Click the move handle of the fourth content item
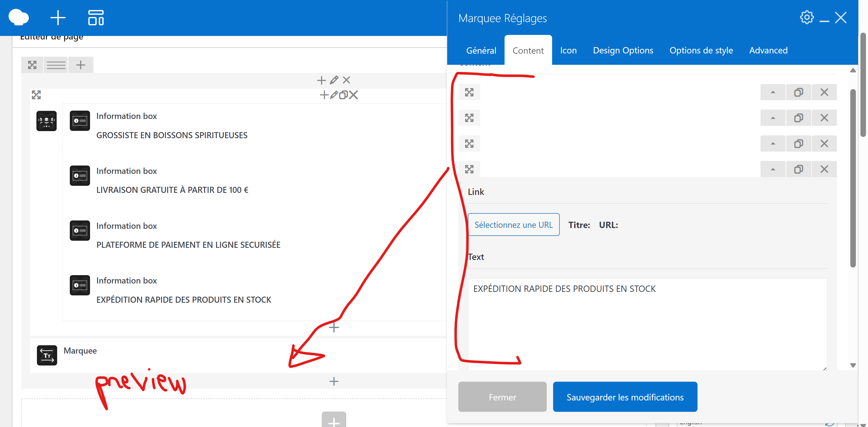868x427 pixels. click(x=469, y=169)
